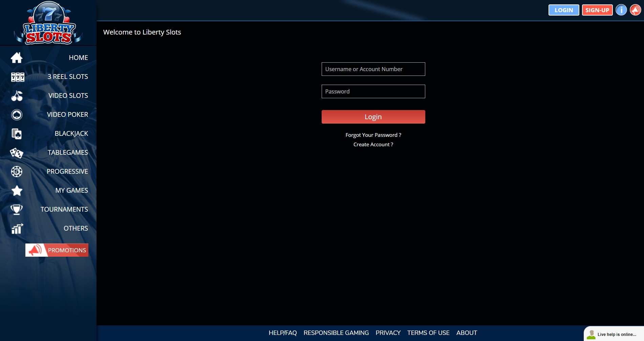Click the Liberty Slots logo

(x=48, y=23)
